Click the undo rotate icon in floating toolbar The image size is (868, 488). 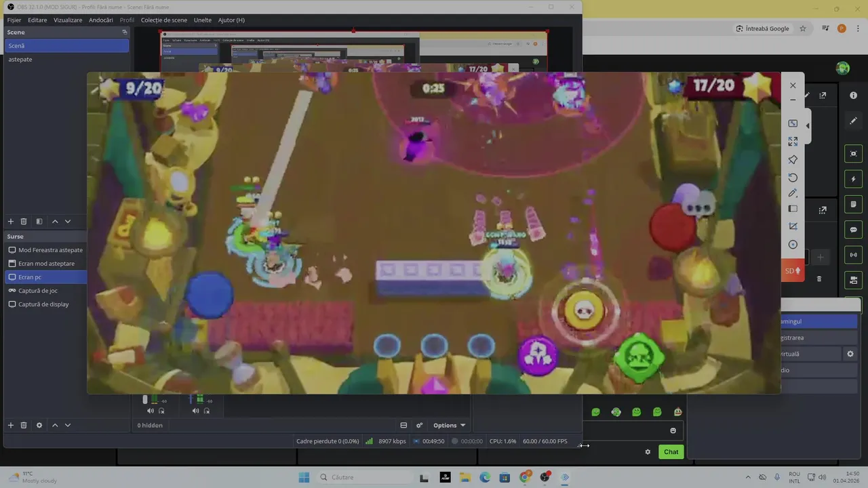coord(793,178)
